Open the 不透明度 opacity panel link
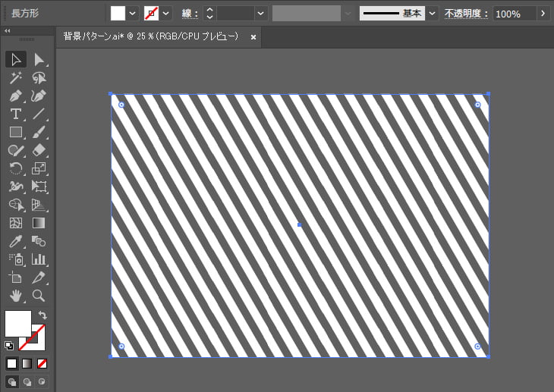554x392 pixels. (x=467, y=14)
